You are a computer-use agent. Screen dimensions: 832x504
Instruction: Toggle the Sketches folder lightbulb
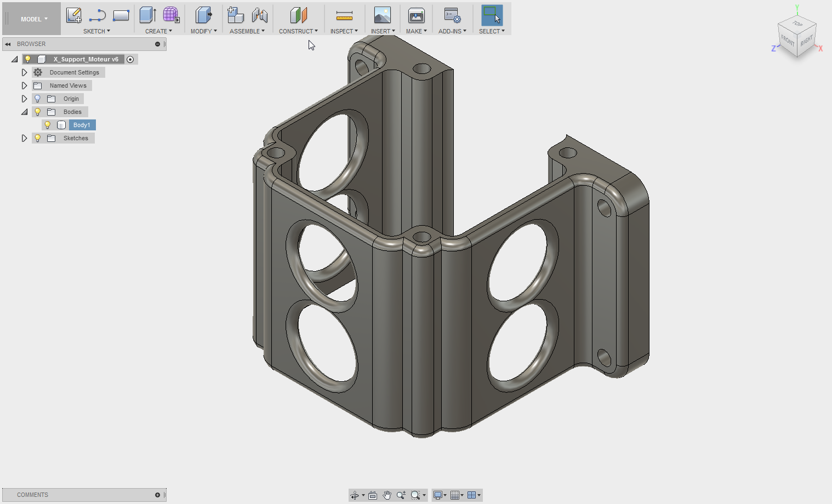38,138
